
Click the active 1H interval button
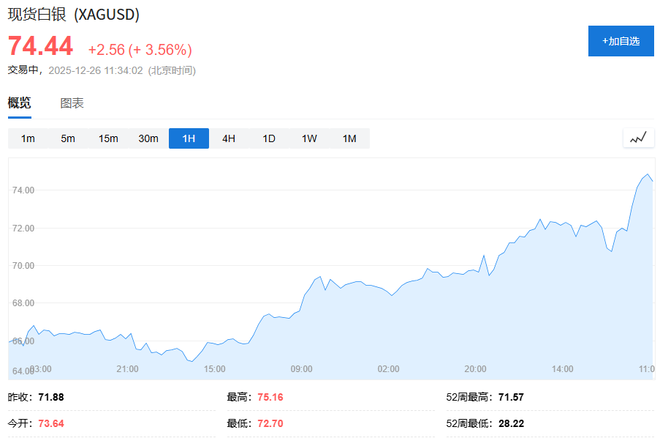(188, 139)
